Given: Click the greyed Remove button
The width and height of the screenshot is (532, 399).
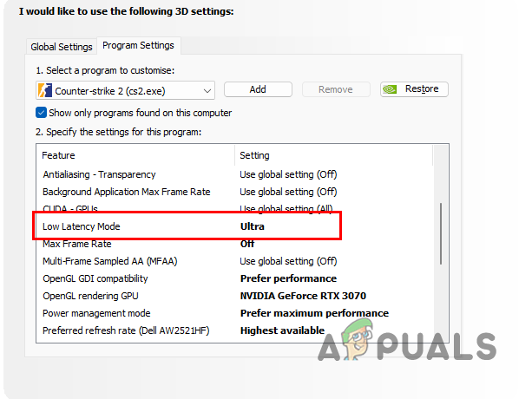Looking at the screenshot, I should tap(336, 89).
